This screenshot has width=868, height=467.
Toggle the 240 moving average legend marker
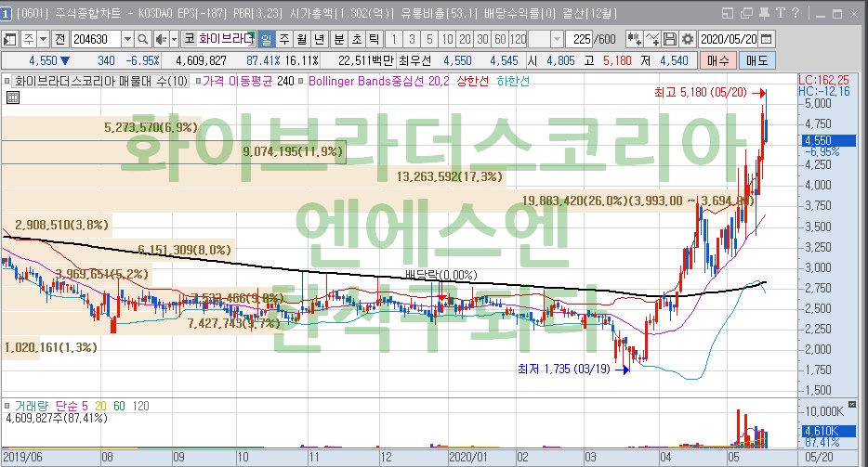(x=198, y=82)
